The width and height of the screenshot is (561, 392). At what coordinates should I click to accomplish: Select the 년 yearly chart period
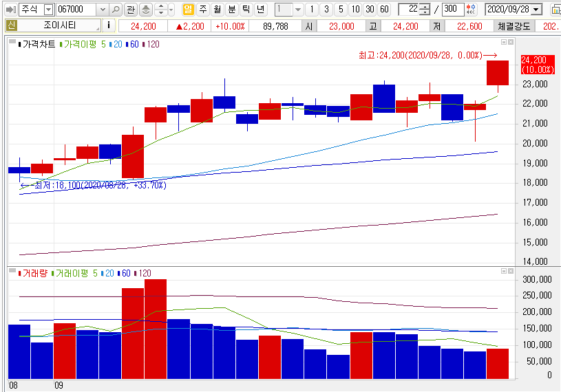[261, 10]
